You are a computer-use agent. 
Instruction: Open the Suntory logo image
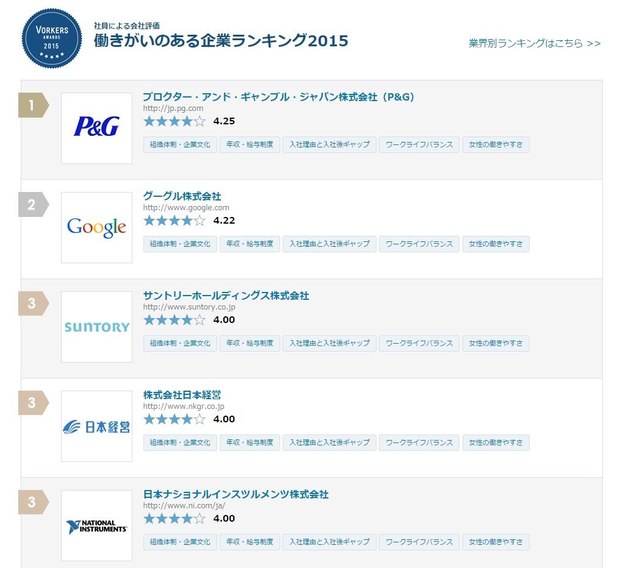point(96,327)
